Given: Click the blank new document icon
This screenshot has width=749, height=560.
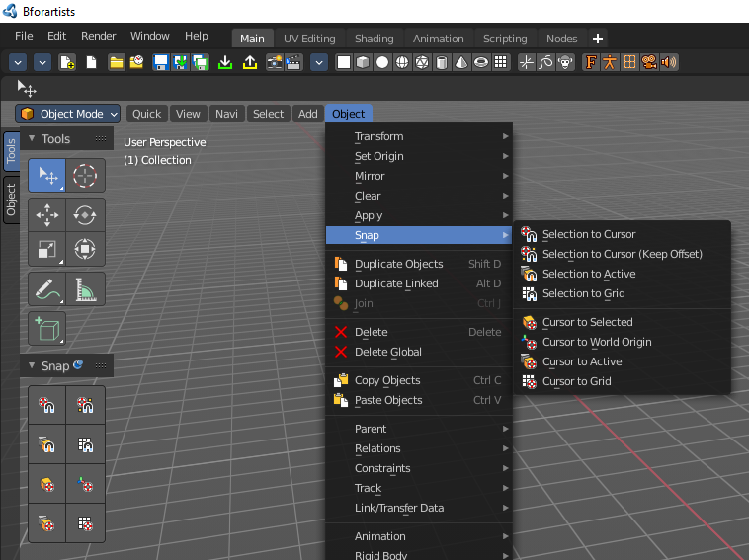Looking at the screenshot, I should pos(91,62).
